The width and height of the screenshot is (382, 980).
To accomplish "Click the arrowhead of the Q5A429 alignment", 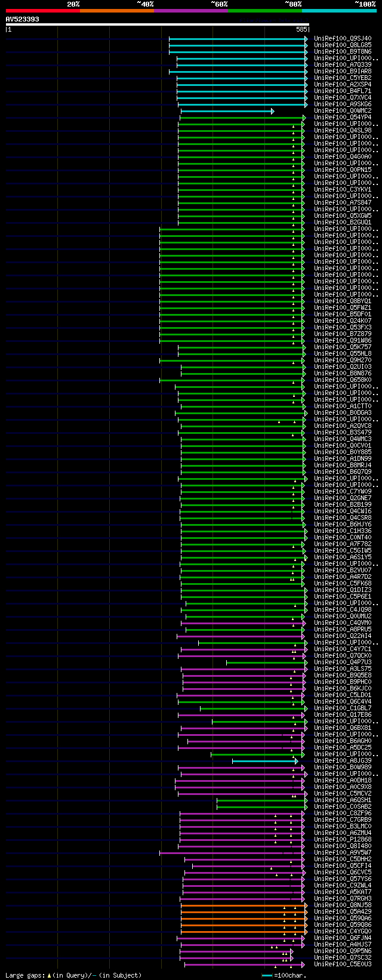I will tap(306, 912).
